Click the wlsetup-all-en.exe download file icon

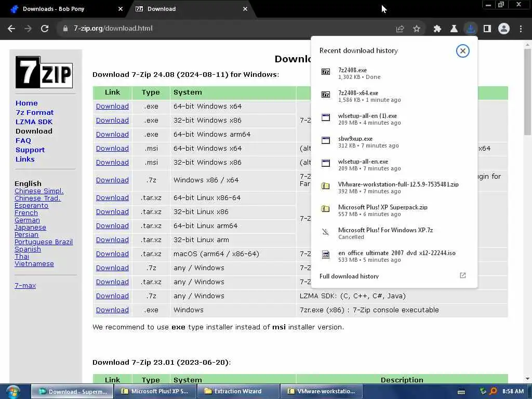pyautogui.click(x=326, y=163)
